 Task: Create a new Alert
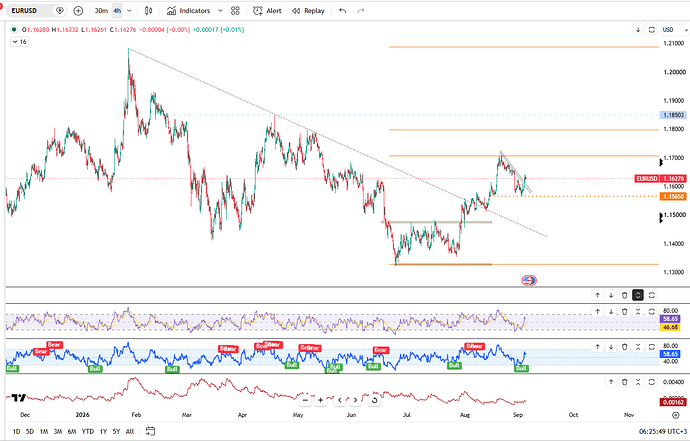[x=267, y=11]
